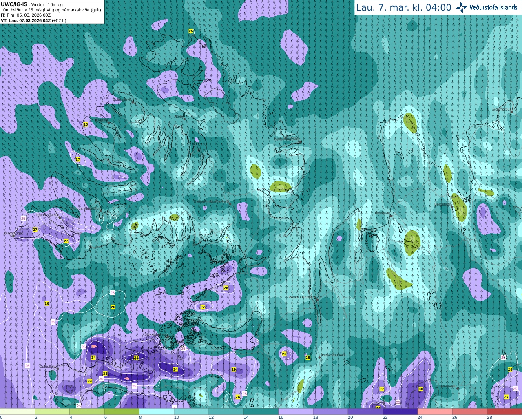Pick the 6–8 m/s legend swatch
Viewport: 522px width, 420px height.
pyautogui.click(x=122, y=411)
